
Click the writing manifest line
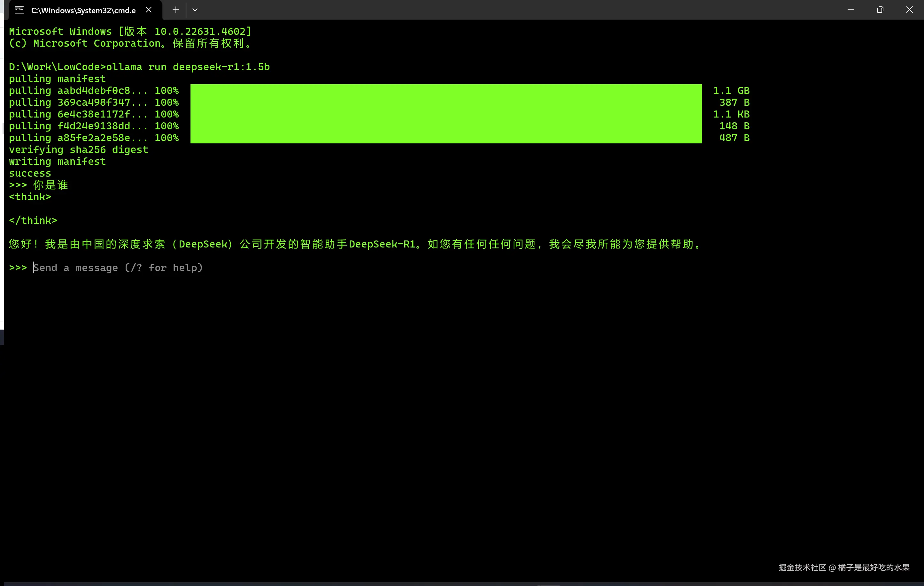point(58,162)
